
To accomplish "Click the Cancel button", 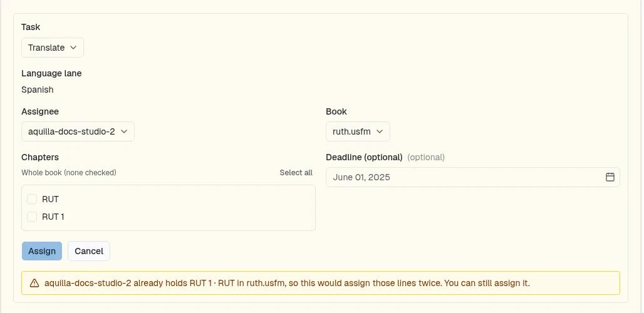I will pyautogui.click(x=89, y=251).
